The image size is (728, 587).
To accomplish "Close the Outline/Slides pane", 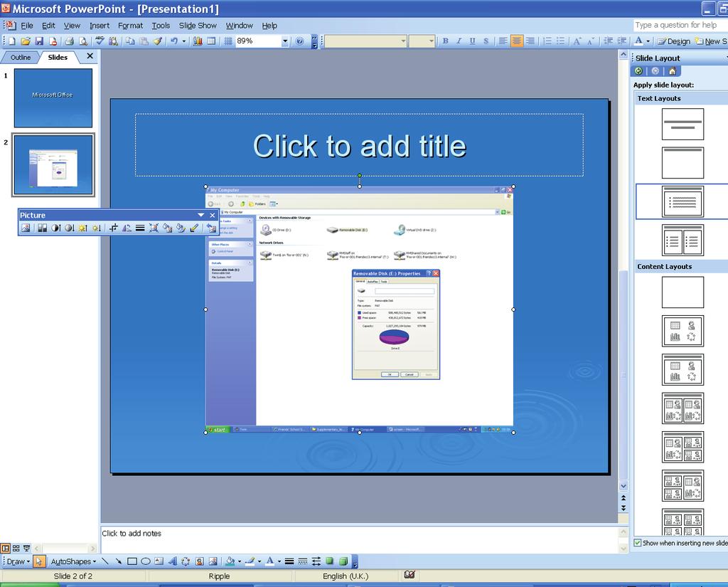I will coord(90,56).
